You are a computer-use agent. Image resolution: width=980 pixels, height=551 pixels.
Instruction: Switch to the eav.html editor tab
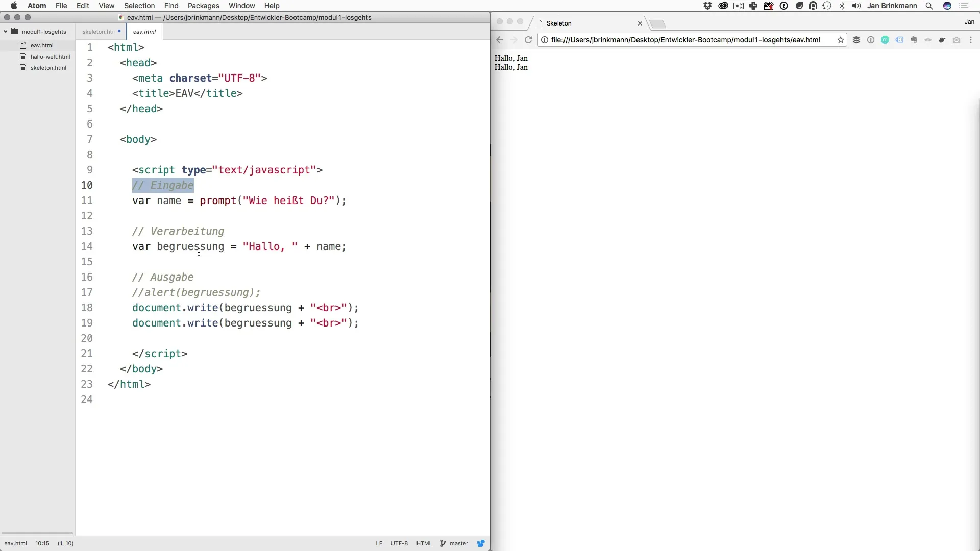point(144,32)
